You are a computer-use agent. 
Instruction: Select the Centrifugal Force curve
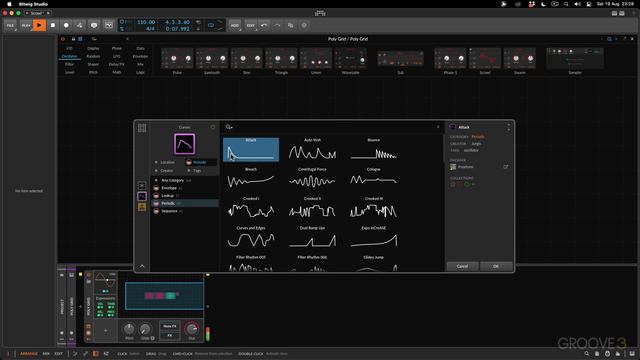(312, 179)
